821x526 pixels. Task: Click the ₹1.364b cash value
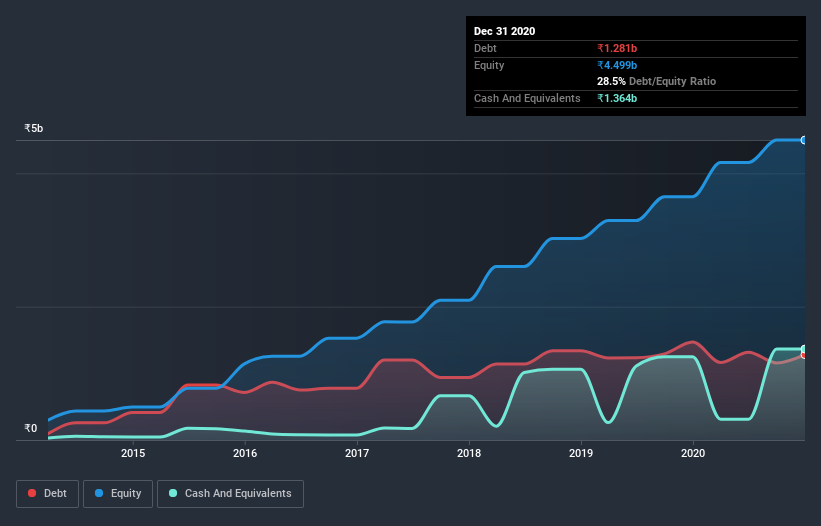617,98
